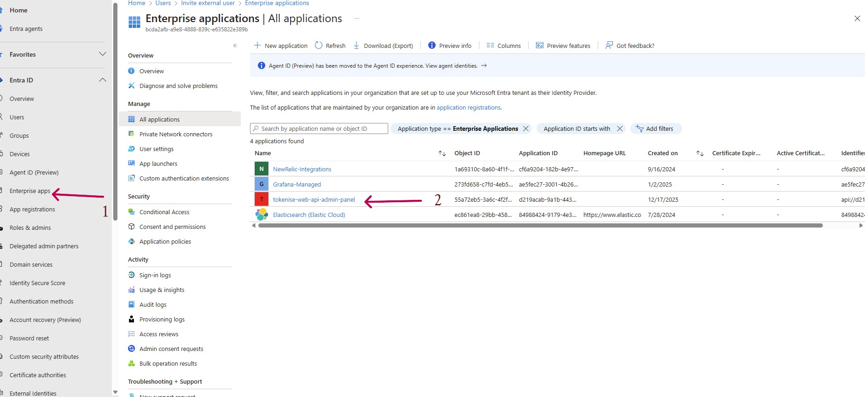
Task: Follow the application registrations link
Action: coord(468,107)
